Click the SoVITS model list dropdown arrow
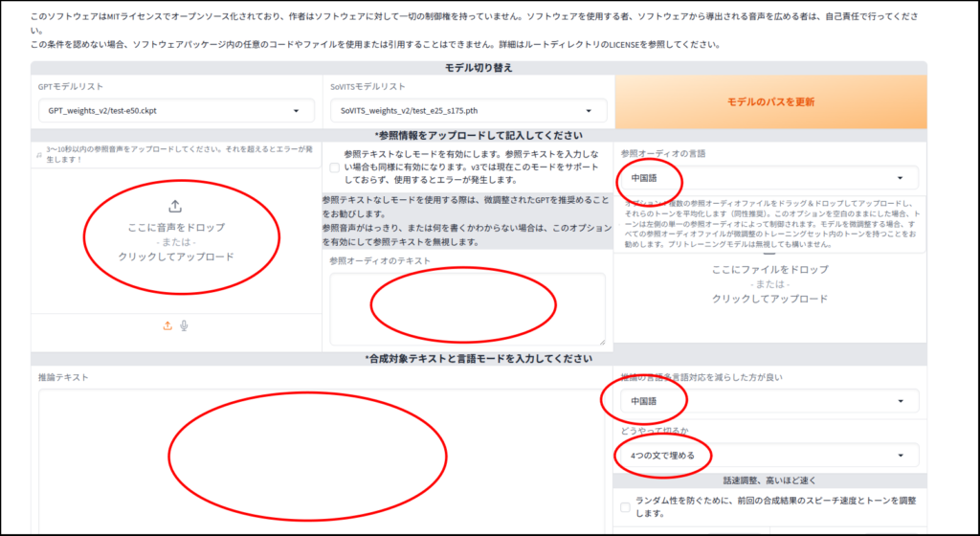This screenshot has height=536, width=980. tap(595, 111)
